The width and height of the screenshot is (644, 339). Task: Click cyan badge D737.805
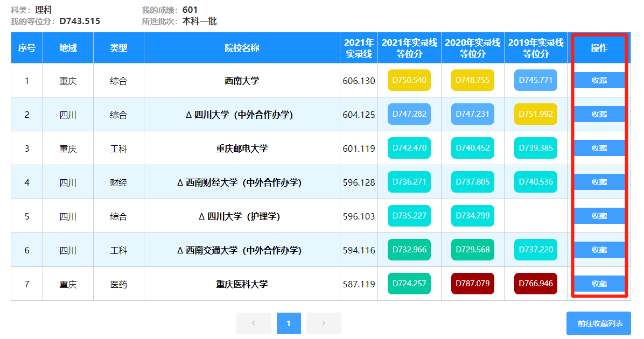(x=472, y=182)
